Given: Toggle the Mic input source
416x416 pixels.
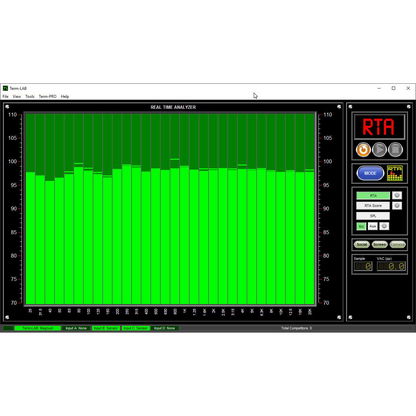Looking at the screenshot, I should tap(361, 226).
